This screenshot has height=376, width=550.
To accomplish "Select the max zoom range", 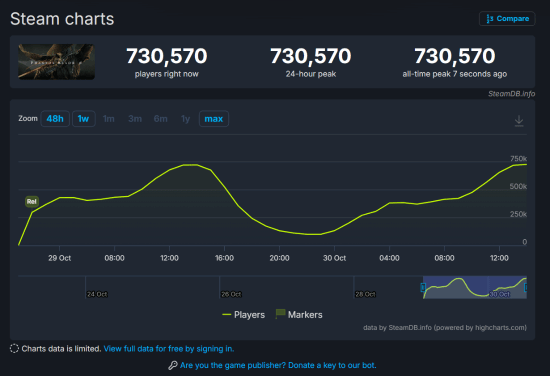I will click(x=214, y=119).
